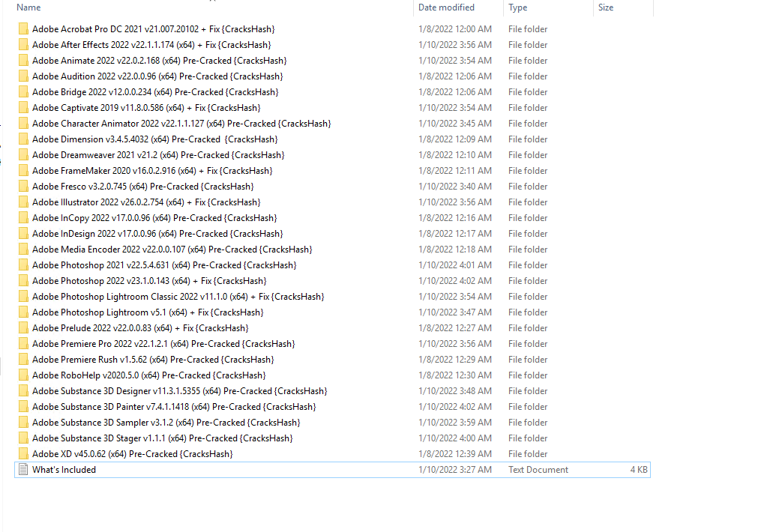Click the Adobe Photoshop 2022 folder icon
The height and width of the screenshot is (532, 779).
(x=23, y=281)
